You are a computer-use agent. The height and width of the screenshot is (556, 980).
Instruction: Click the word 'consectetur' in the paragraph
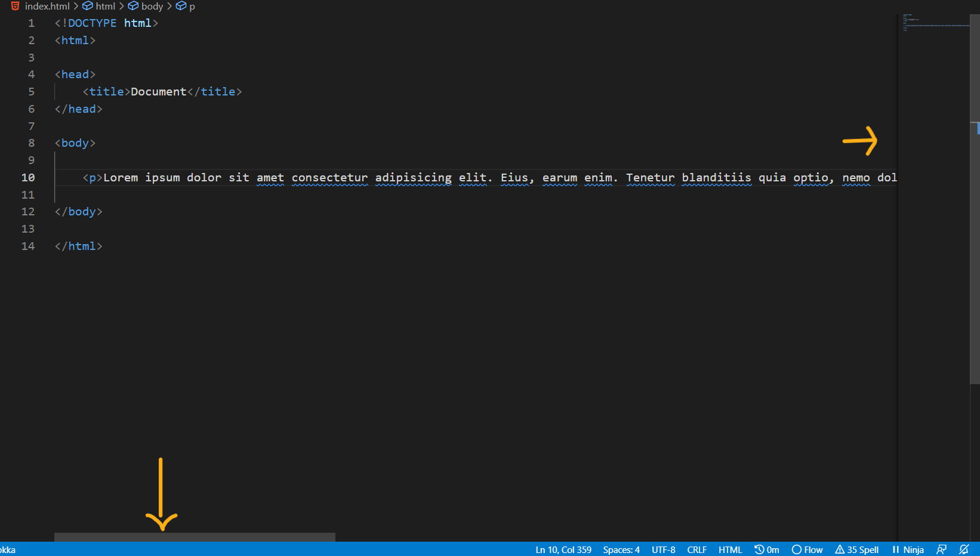329,178
